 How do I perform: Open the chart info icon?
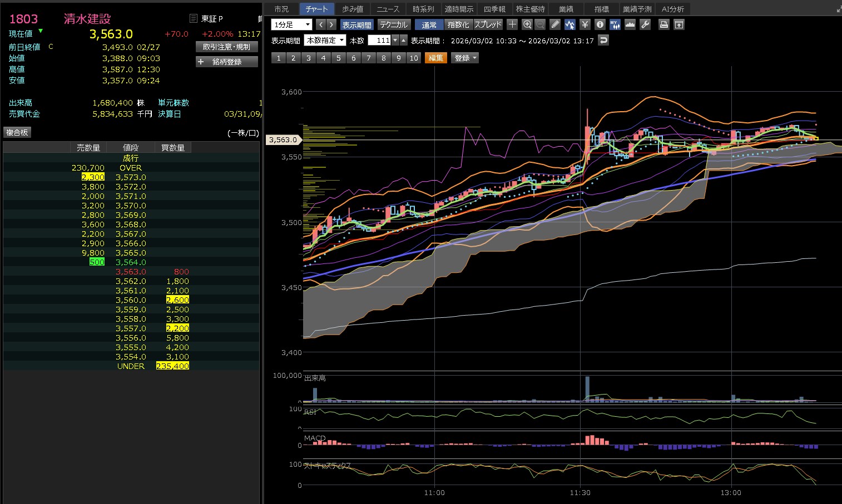pos(600,24)
